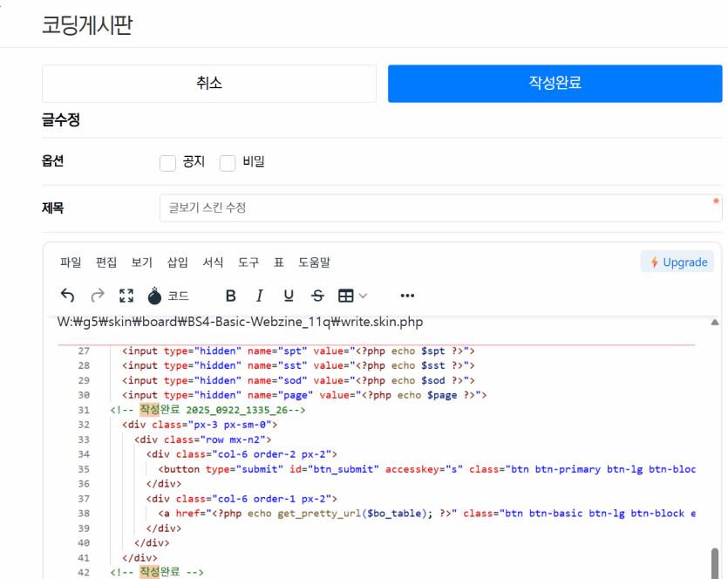Viewport: 728px width, 579px height.
Task: Insert code using the 코드 button
Action: 168,296
